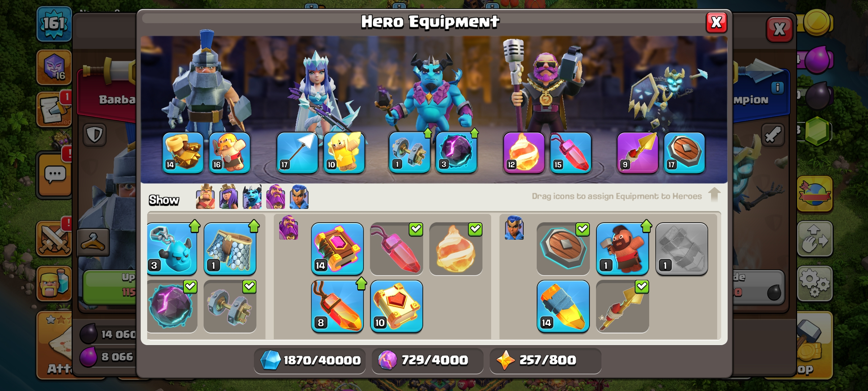This screenshot has width=868, height=391.
Task: Tap the level 17 Frozen Arrow equipment
Action: click(297, 152)
